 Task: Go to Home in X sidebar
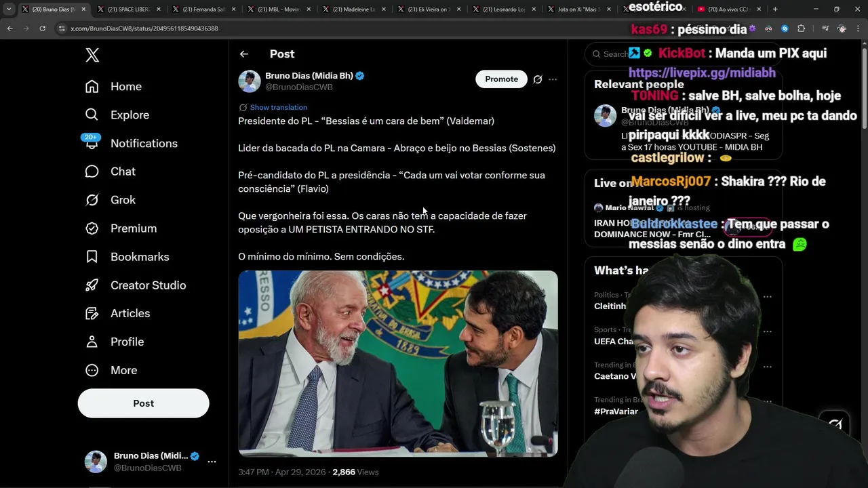pos(113,87)
